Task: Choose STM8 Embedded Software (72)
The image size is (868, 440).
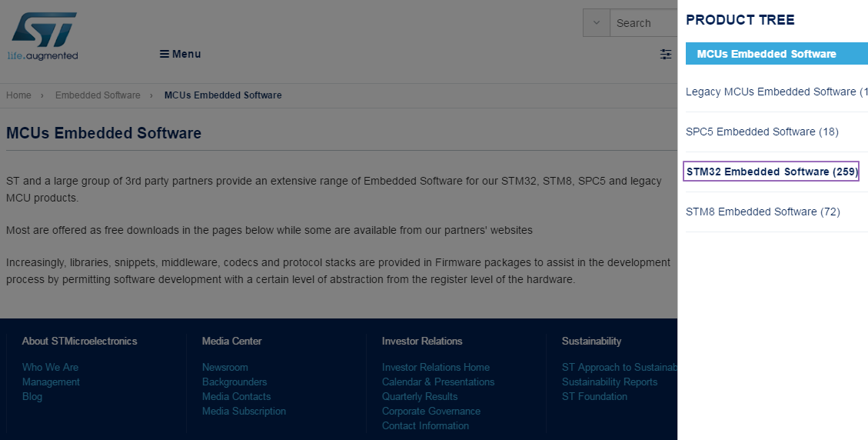Action: 763,212
